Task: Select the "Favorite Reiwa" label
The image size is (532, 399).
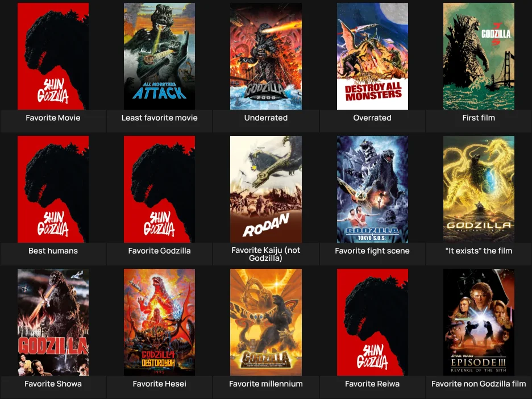Action: click(x=372, y=384)
